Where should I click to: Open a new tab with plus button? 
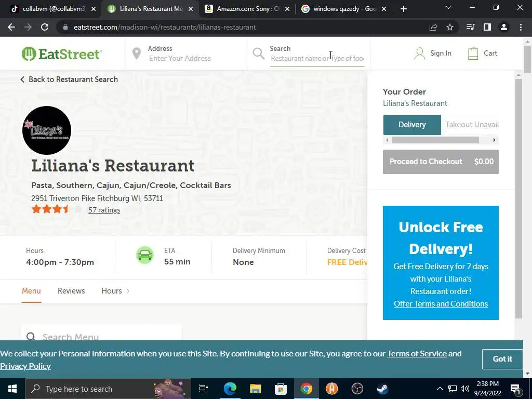tap(403, 9)
